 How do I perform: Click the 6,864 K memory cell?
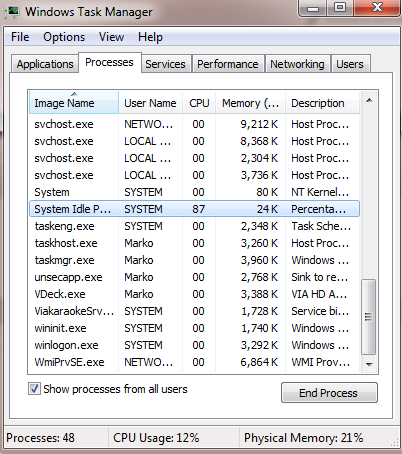pyautogui.click(x=259, y=362)
